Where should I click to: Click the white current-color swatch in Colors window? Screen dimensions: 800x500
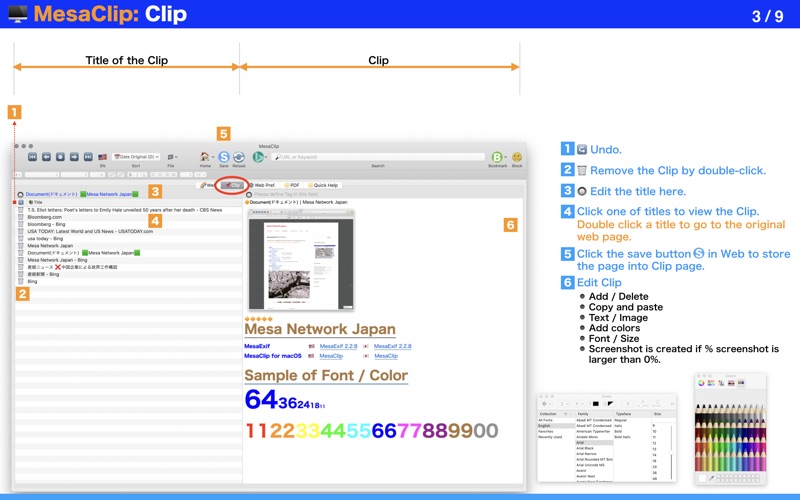pos(702,478)
